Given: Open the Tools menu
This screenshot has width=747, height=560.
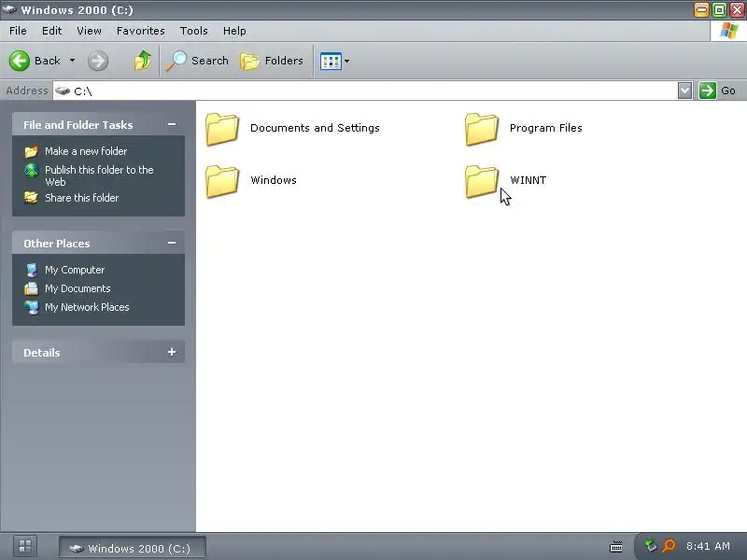Looking at the screenshot, I should [x=193, y=31].
